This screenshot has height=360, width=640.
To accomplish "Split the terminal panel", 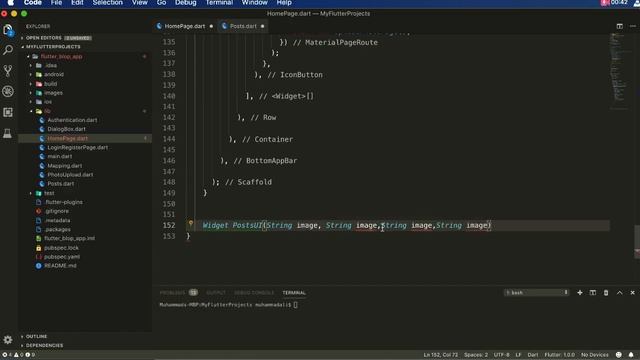I will [x=593, y=293].
